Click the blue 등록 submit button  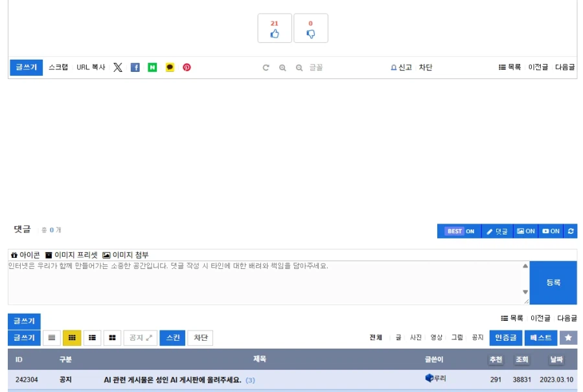pyautogui.click(x=553, y=282)
